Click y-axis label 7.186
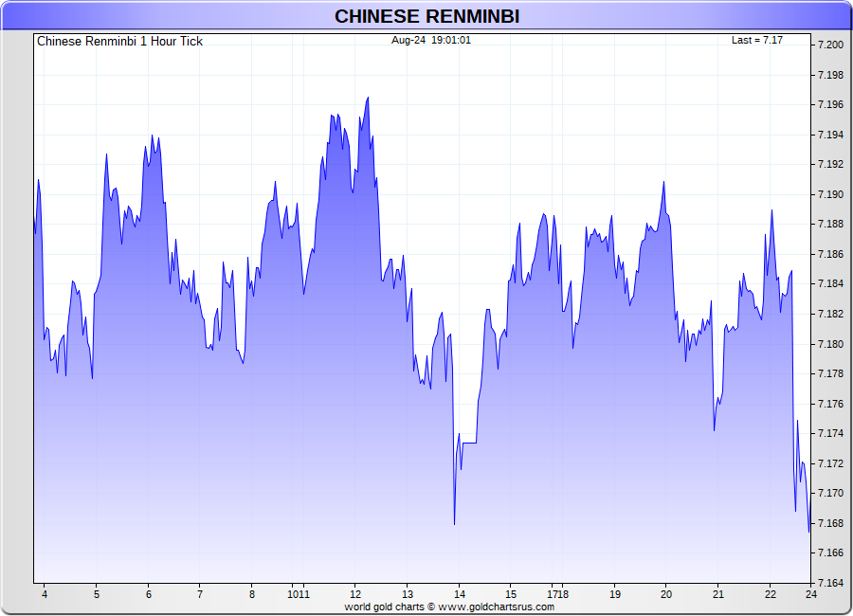 click(x=830, y=254)
